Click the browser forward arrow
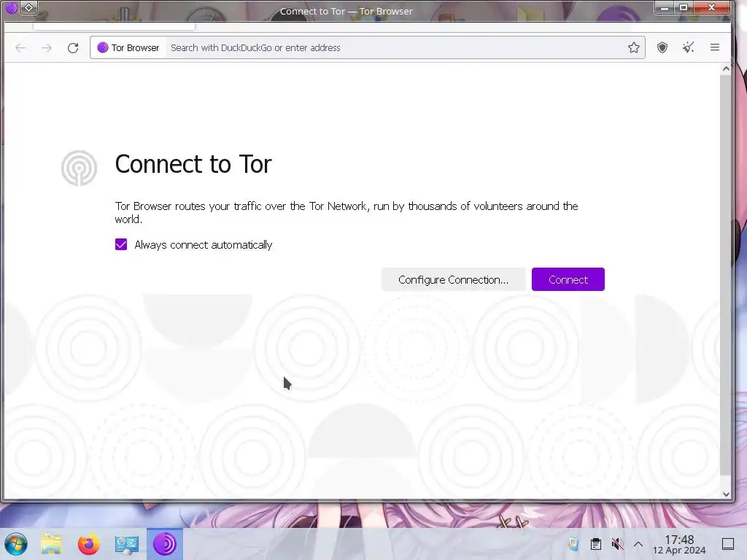The height and width of the screenshot is (560, 747). 46,47
